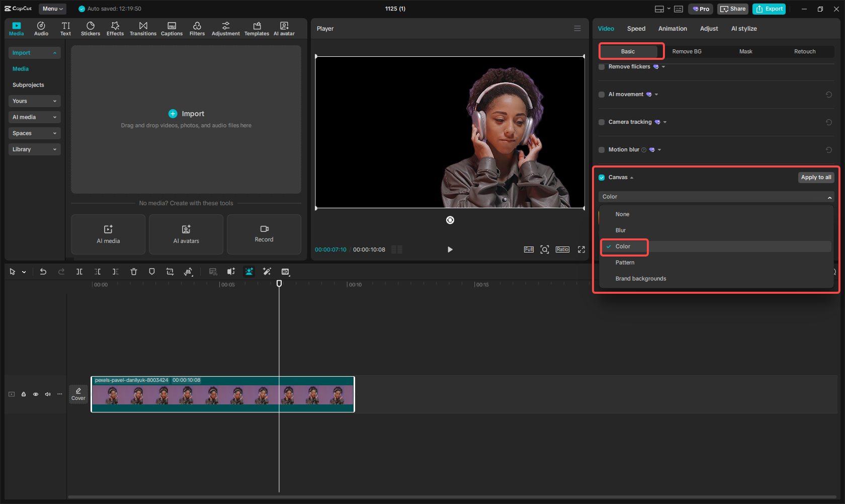The image size is (845, 504).
Task: Click the Apply to all button
Action: 816,178
